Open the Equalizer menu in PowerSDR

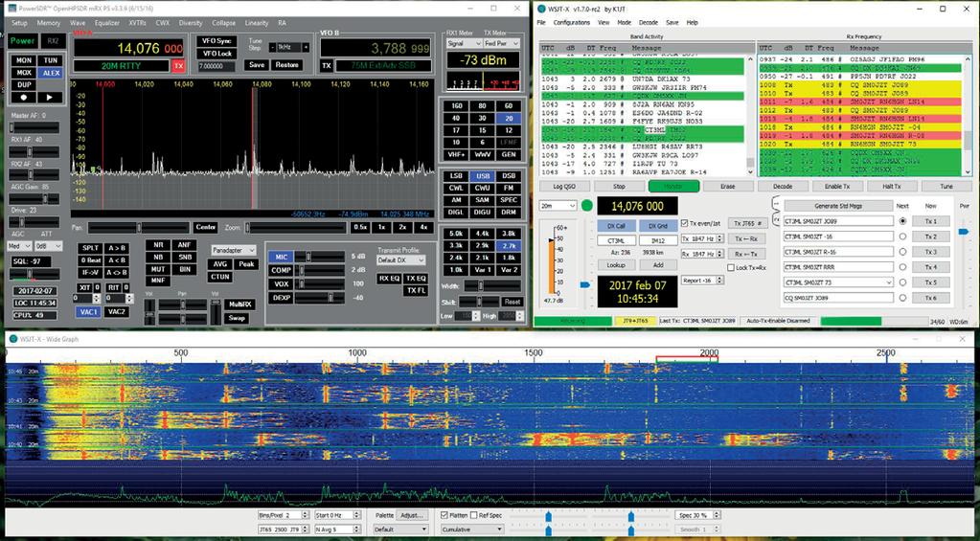click(107, 23)
